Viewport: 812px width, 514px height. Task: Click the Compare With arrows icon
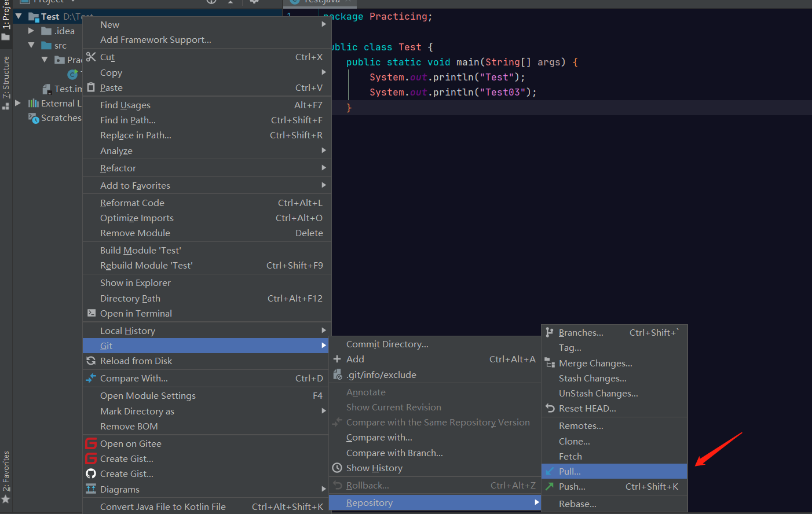point(91,378)
